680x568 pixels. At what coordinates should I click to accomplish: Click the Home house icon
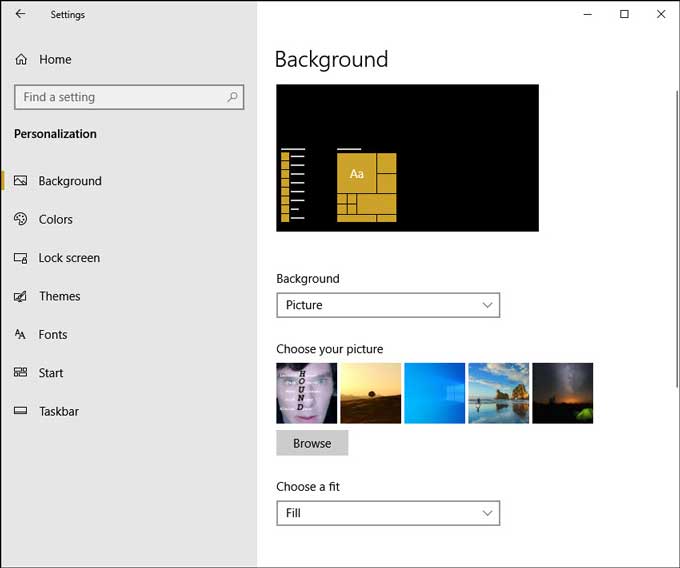point(21,59)
